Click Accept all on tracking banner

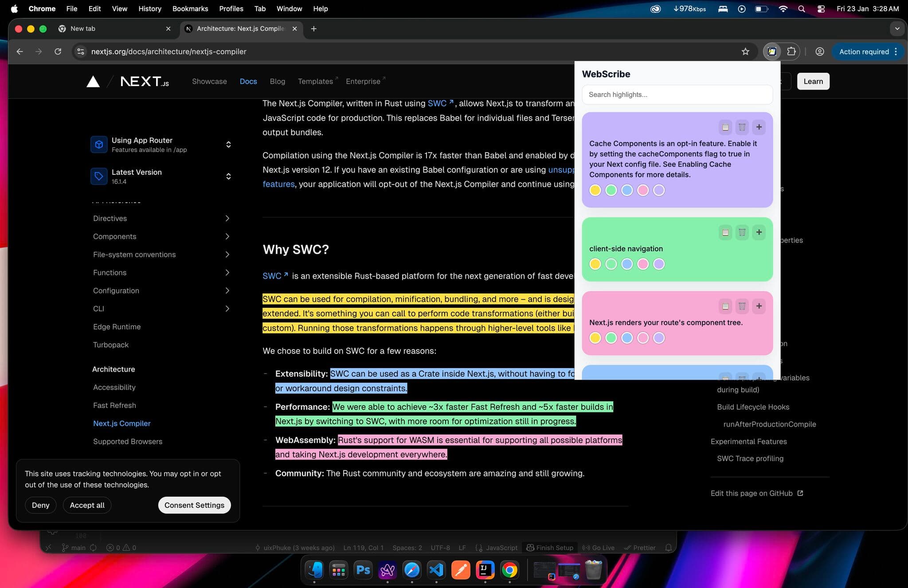(x=87, y=506)
